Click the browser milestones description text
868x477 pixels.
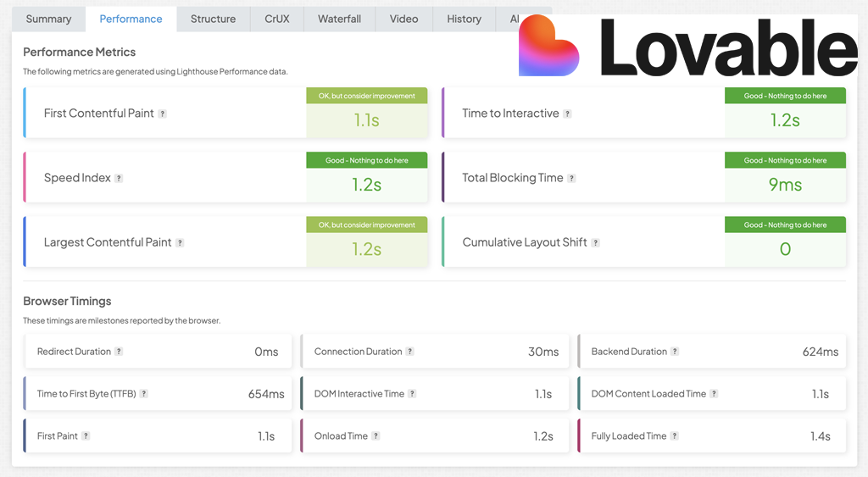click(x=122, y=320)
